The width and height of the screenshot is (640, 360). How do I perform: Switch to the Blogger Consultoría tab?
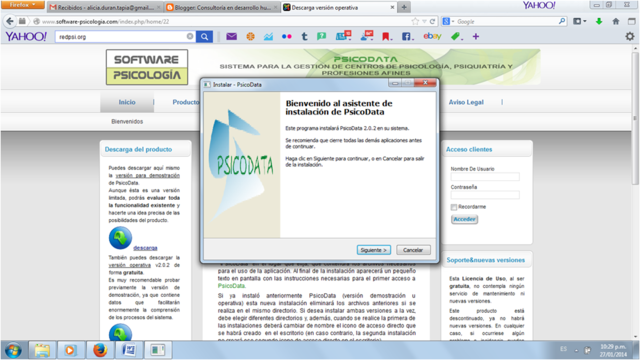pos(222,7)
